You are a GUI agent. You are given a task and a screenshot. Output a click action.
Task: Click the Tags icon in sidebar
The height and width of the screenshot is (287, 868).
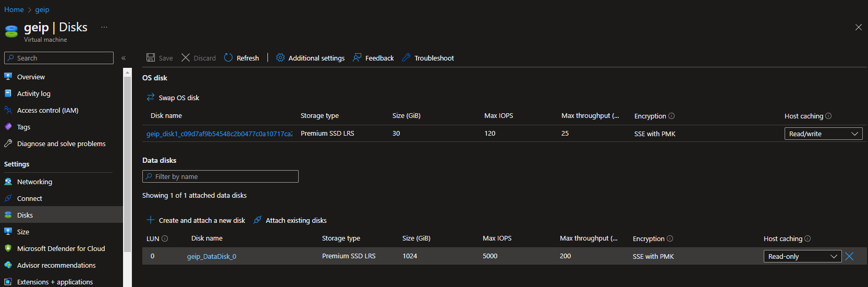pyautogui.click(x=8, y=126)
